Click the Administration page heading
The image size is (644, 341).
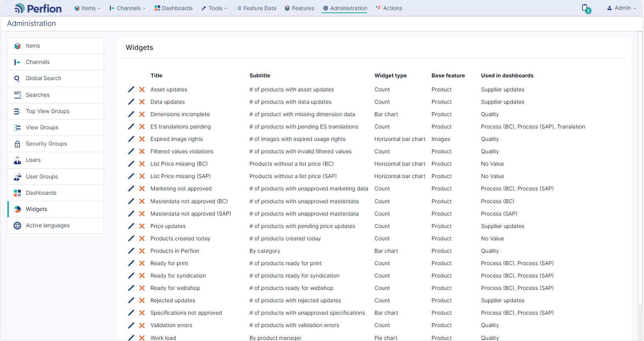[x=31, y=23]
